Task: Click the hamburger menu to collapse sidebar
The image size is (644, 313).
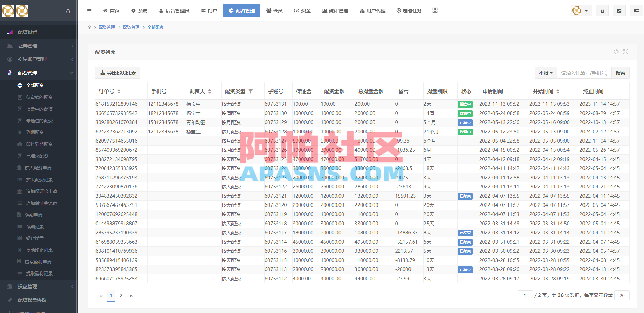Action: pyautogui.click(x=89, y=11)
